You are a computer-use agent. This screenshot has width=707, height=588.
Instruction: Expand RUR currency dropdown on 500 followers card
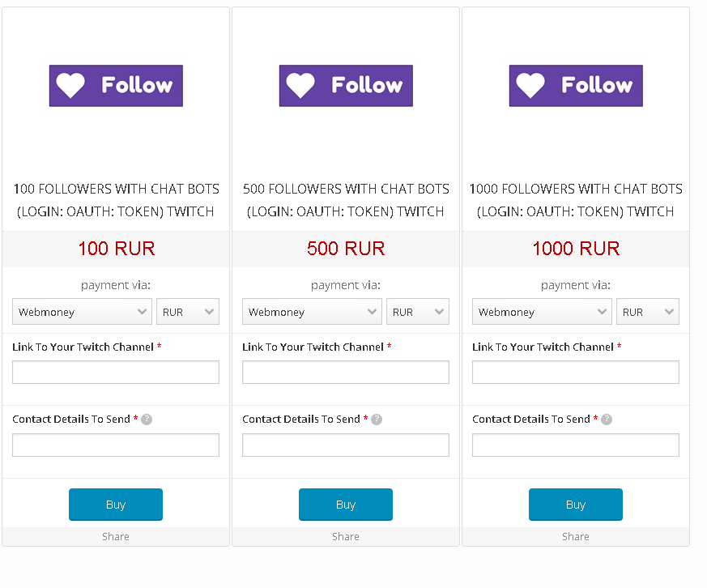click(418, 312)
